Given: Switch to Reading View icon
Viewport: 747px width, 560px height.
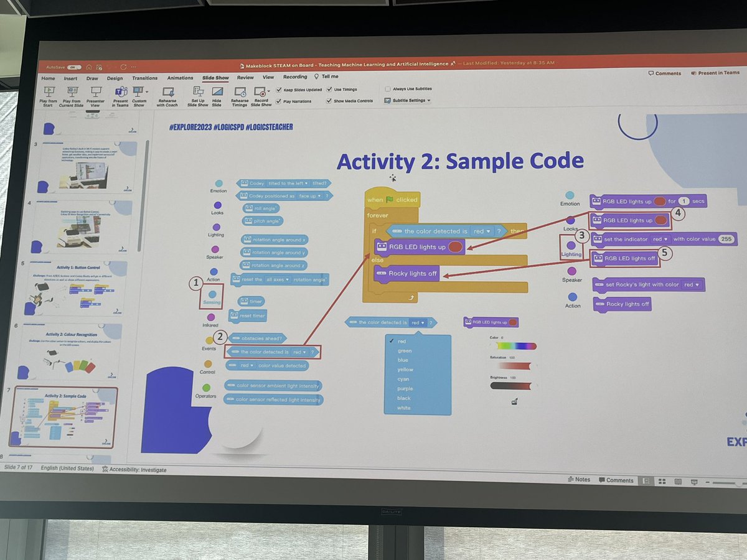Looking at the screenshot, I should [x=678, y=482].
